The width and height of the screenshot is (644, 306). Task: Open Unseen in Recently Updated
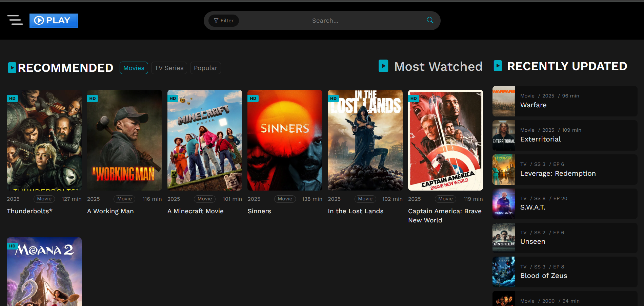pyautogui.click(x=565, y=238)
